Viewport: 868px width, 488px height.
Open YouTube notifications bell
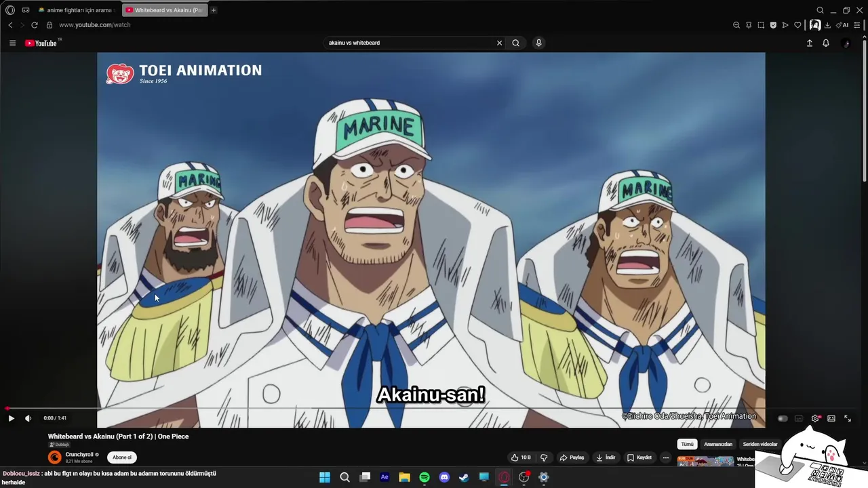[x=826, y=43]
